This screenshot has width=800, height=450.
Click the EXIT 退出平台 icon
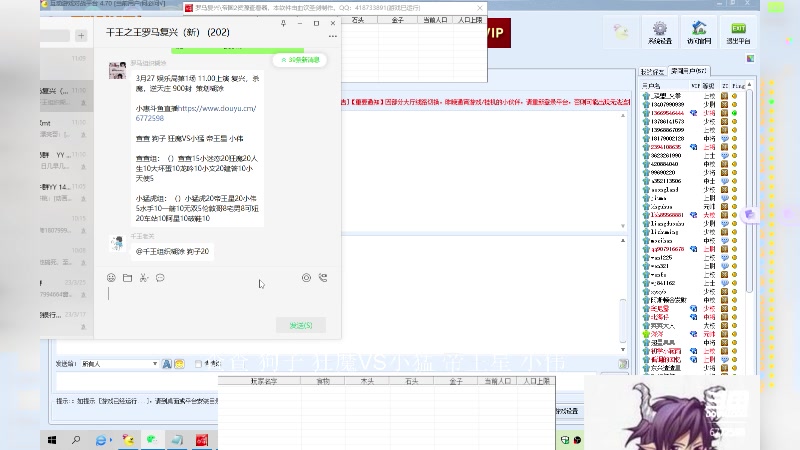[x=738, y=33]
